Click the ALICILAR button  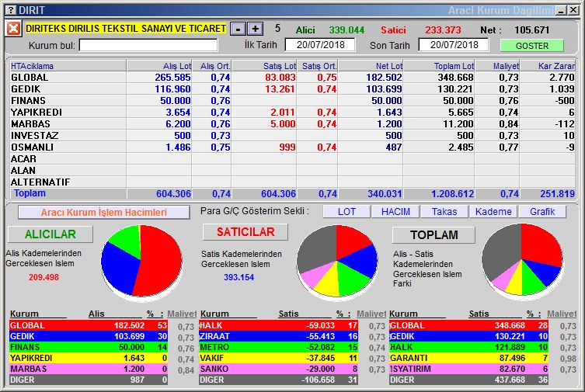(50, 234)
